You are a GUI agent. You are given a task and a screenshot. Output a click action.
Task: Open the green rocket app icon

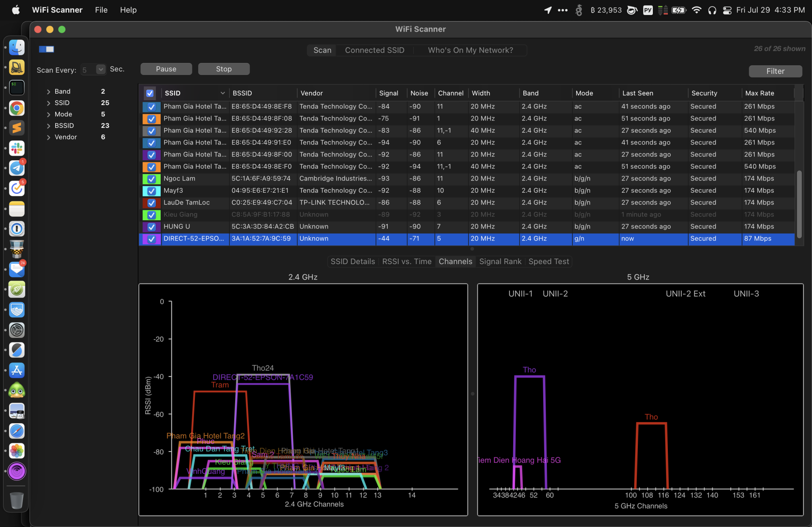pyautogui.click(x=17, y=290)
